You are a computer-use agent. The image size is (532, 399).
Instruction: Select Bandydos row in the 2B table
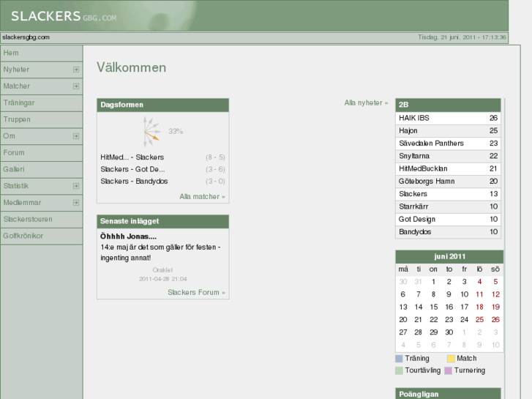pyautogui.click(x=448, y=232)
